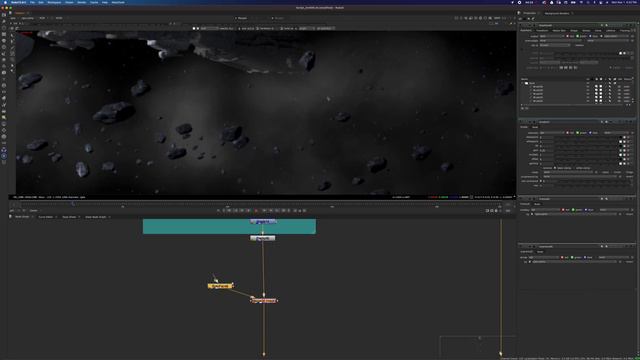The width and height of the screenshot is (640, 360).
Task: Open the Transform nodes menu in left toolbar
Action: coord(4,66)
